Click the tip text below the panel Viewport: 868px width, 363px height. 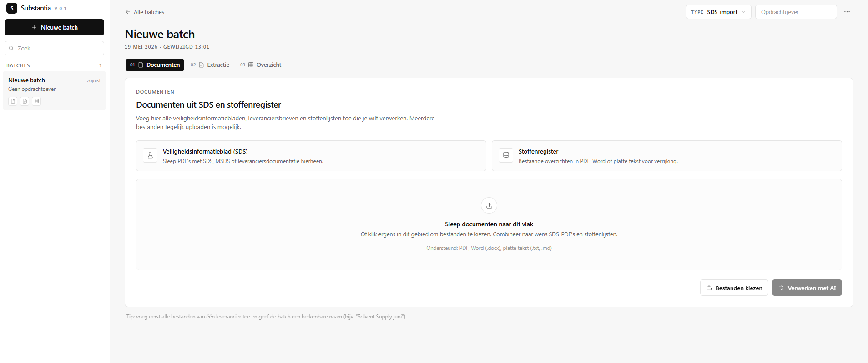[x=267, y=317]
